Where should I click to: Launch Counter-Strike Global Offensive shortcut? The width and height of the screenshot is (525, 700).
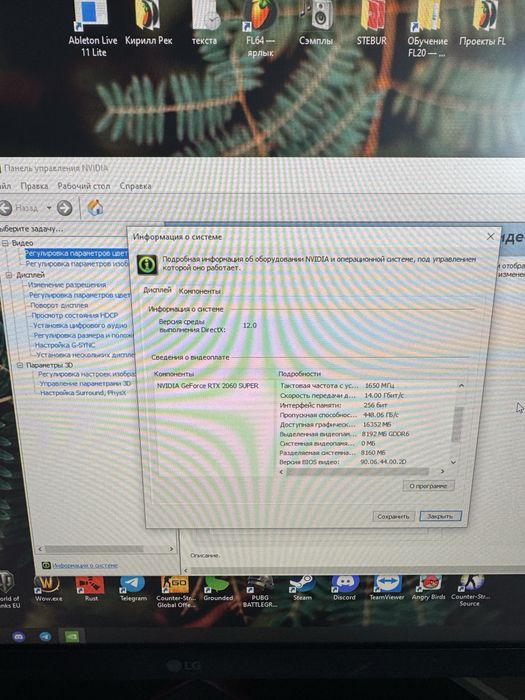click(x=175, y=592)
